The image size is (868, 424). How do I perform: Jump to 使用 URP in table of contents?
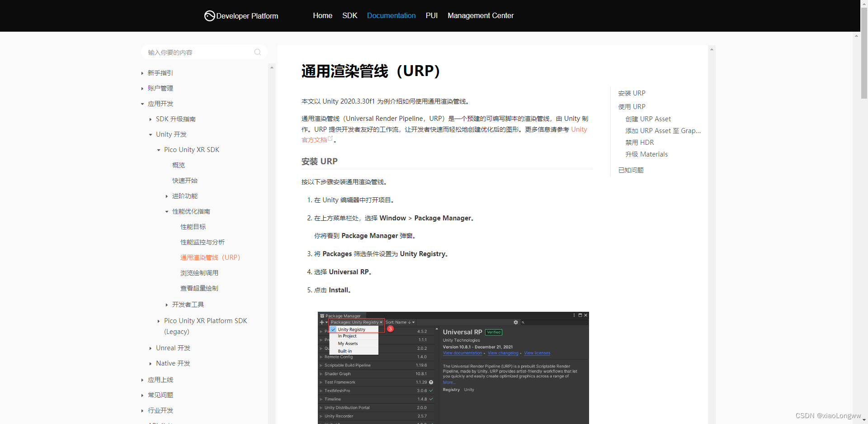coord(632,107)
